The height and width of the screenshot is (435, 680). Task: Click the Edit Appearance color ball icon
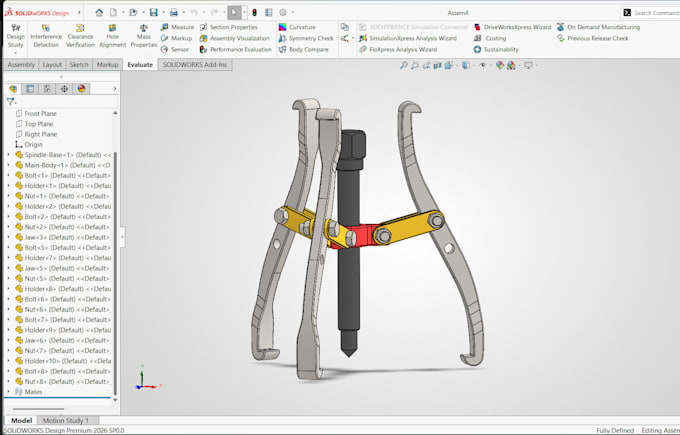click(x=500, y=65)
